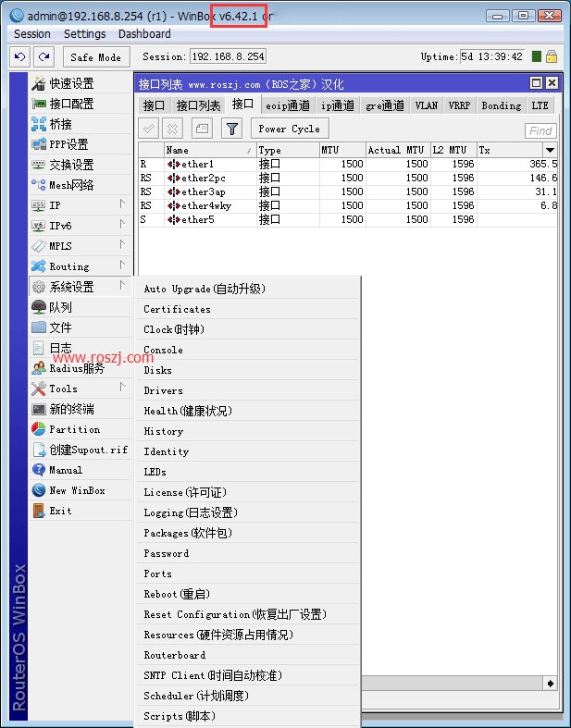Open Session menu

[32, 34]
